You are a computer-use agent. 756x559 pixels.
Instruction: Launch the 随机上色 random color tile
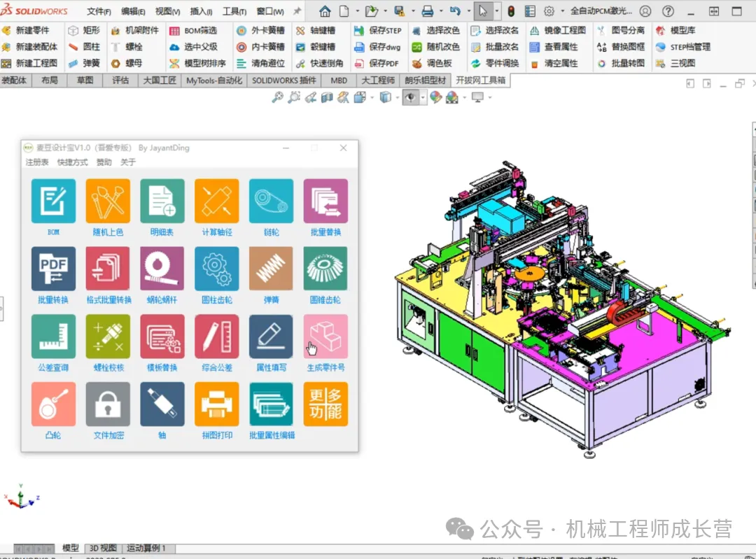108,201
